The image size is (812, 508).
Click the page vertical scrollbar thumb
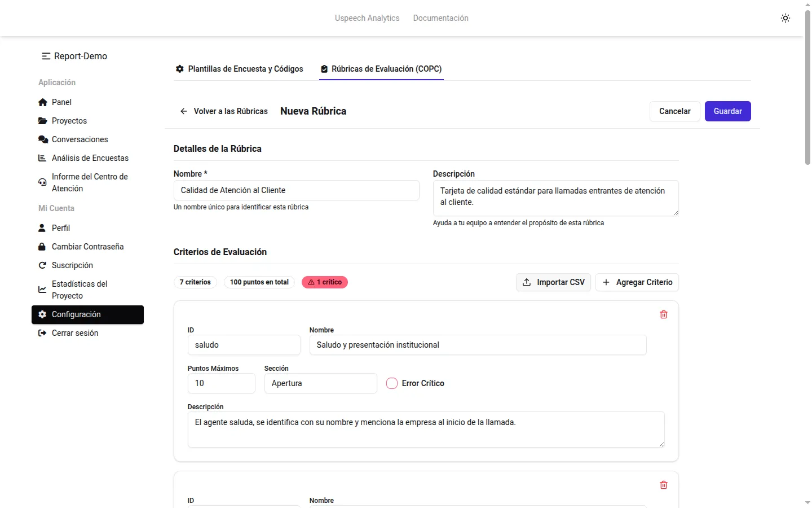[x=807, y=87]
